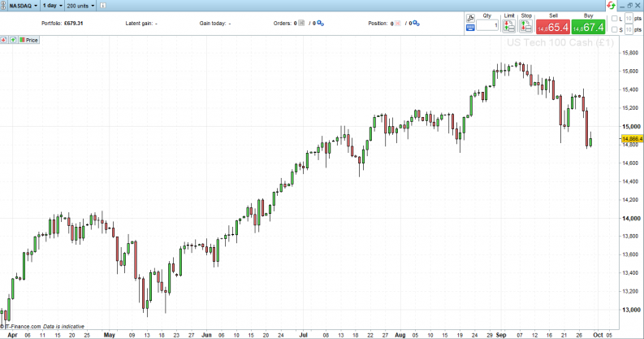
Task: Click the S points input field
Action: (629, 29)
